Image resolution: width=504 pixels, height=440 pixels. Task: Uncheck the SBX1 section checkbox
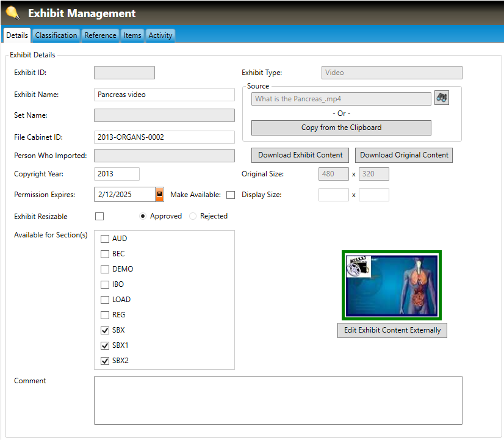coord(105,345)
